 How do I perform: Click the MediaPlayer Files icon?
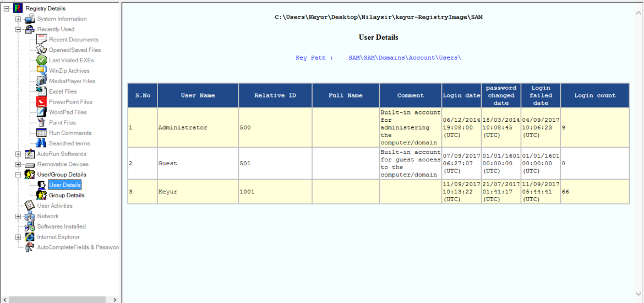coord(42,81)
